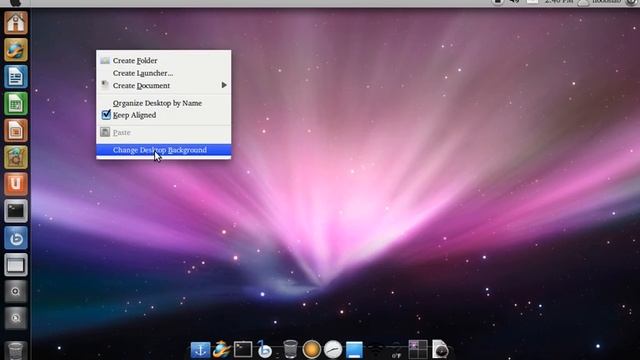Launch Terminal from the left launcher
The height and width of the screenshot is (360, 640).
(16, 211)
